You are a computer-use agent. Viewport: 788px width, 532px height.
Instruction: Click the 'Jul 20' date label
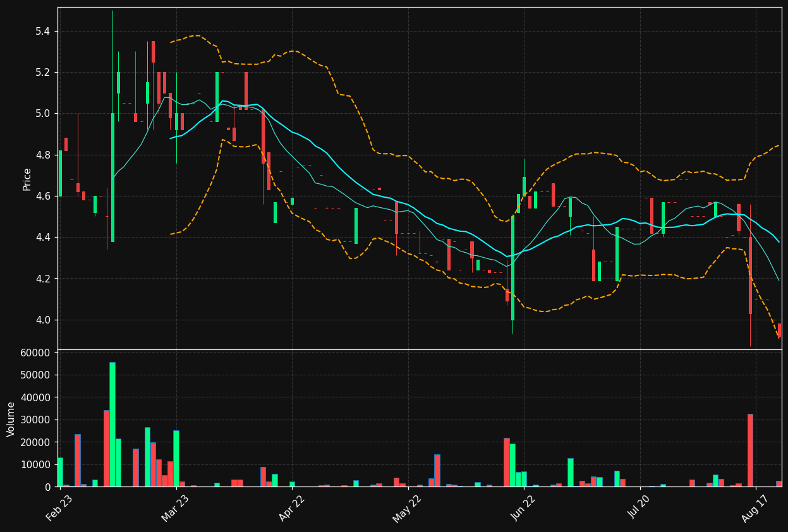coord(639,508)
